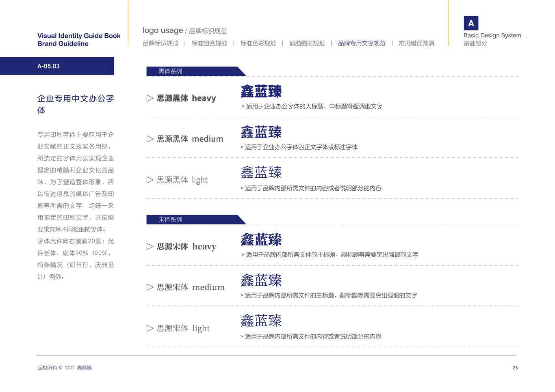Click 鑫蓝臻 sample in 思源黑体 light row
The image size is (555, 392).
261,172
